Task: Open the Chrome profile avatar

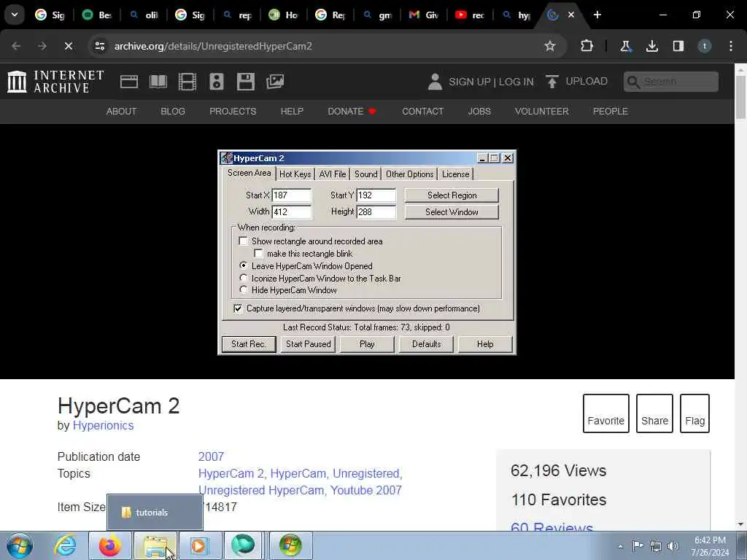Action: tap(704, 46)
